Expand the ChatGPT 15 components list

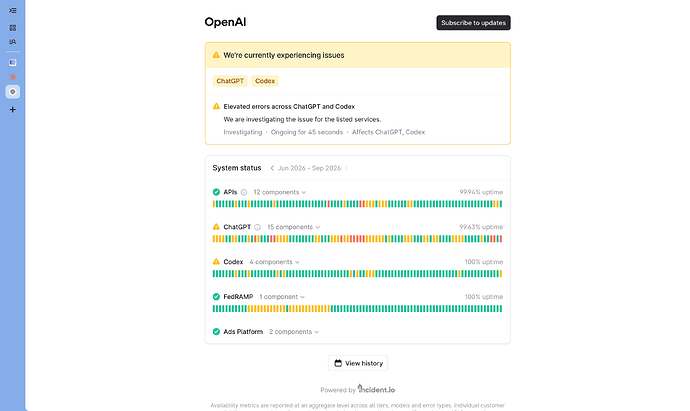click(x=294, y=227)
